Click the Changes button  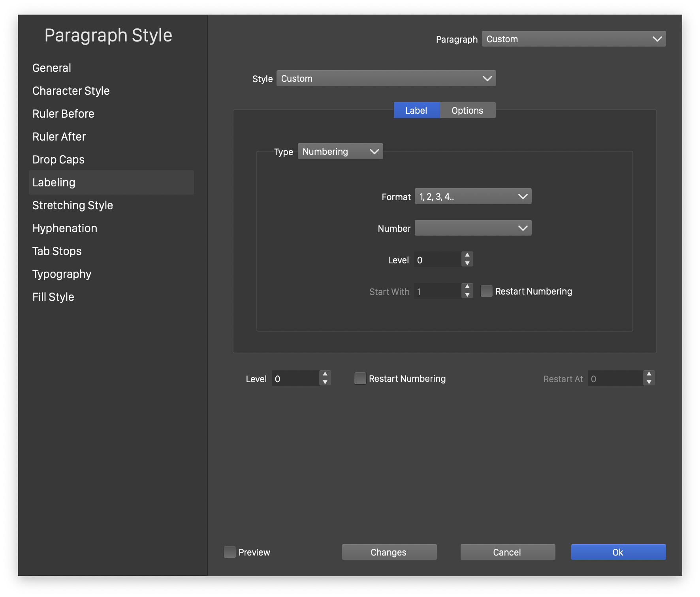(389, 552)
